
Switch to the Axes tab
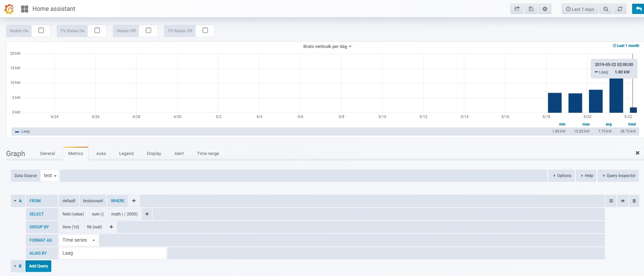101,154
